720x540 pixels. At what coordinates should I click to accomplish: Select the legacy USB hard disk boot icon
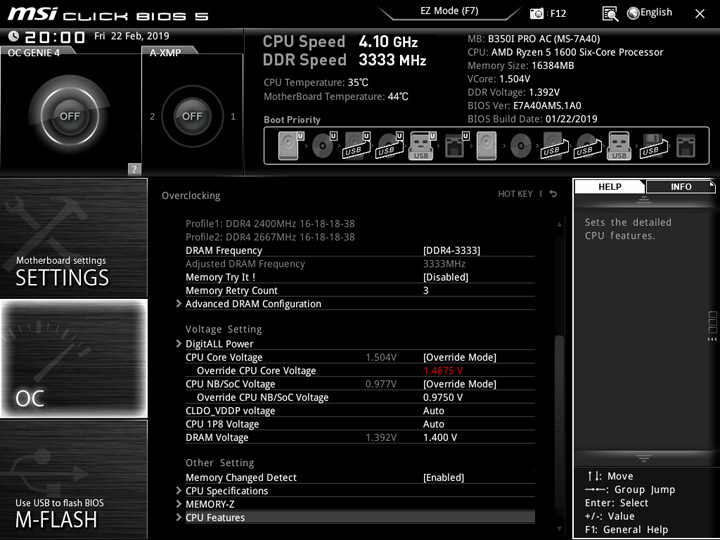tap(554, 146)
